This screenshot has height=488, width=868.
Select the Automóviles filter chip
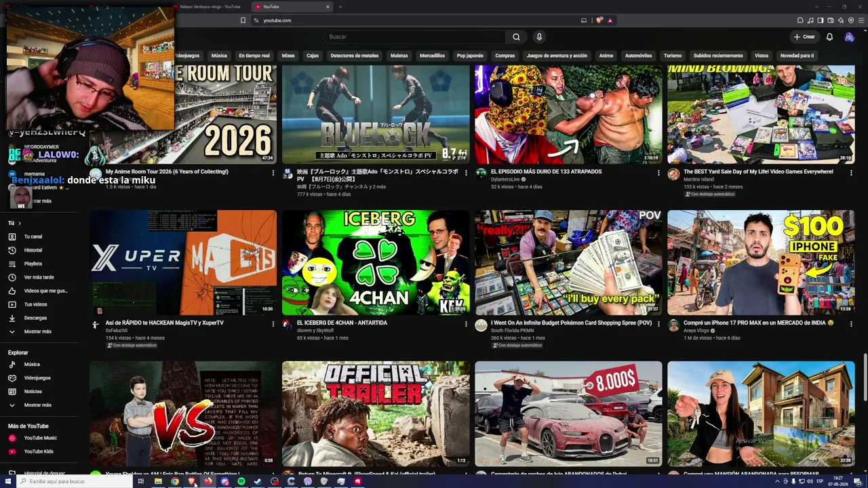tap(638, 56)
